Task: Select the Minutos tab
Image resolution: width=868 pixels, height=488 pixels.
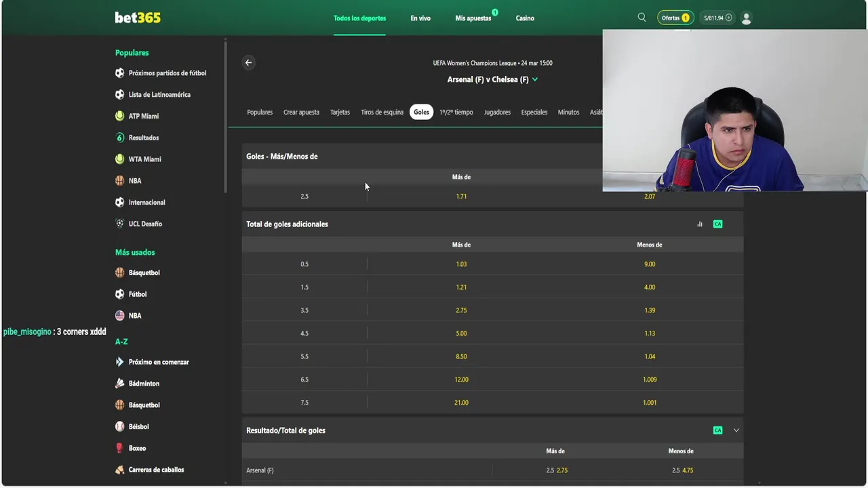Action: [568, 113]
